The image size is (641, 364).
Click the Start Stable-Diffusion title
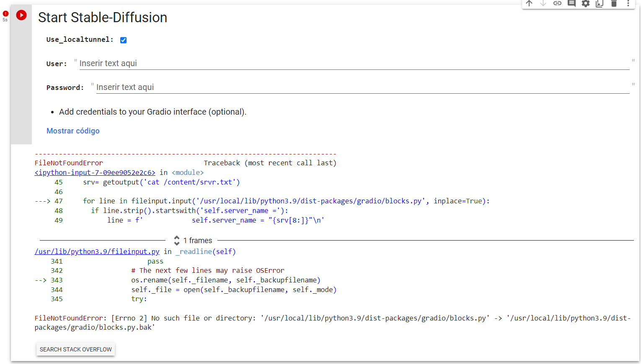pyautogui.click(x=103, y=18)
